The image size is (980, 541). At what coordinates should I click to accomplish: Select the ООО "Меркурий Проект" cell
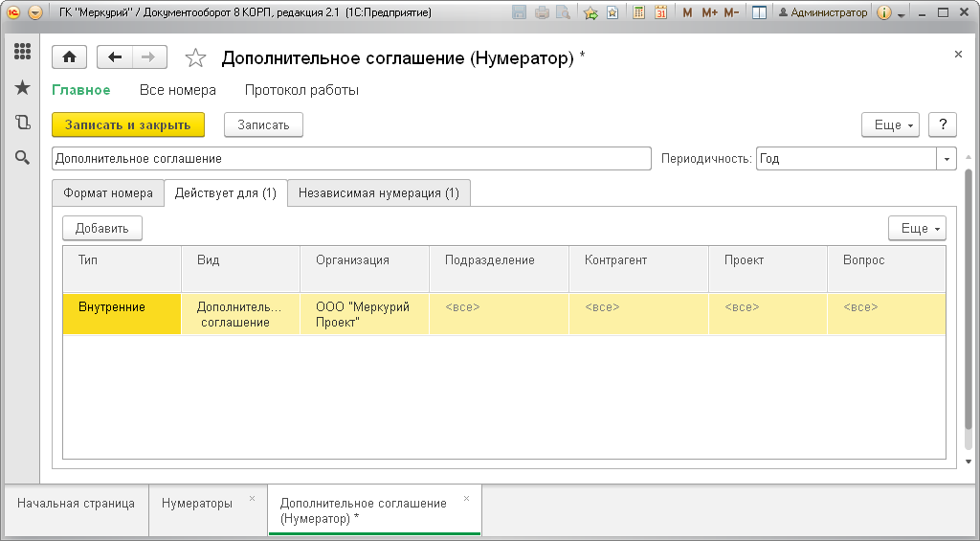365,314
